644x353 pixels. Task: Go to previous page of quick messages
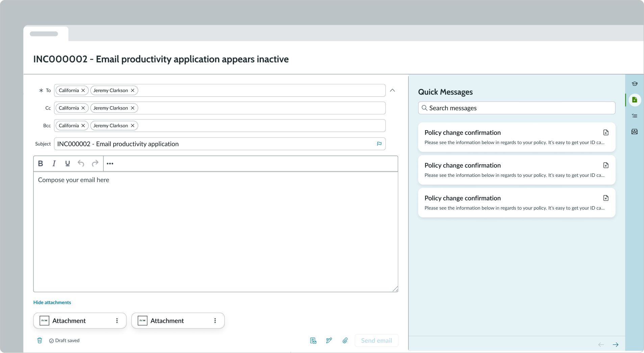601,345
